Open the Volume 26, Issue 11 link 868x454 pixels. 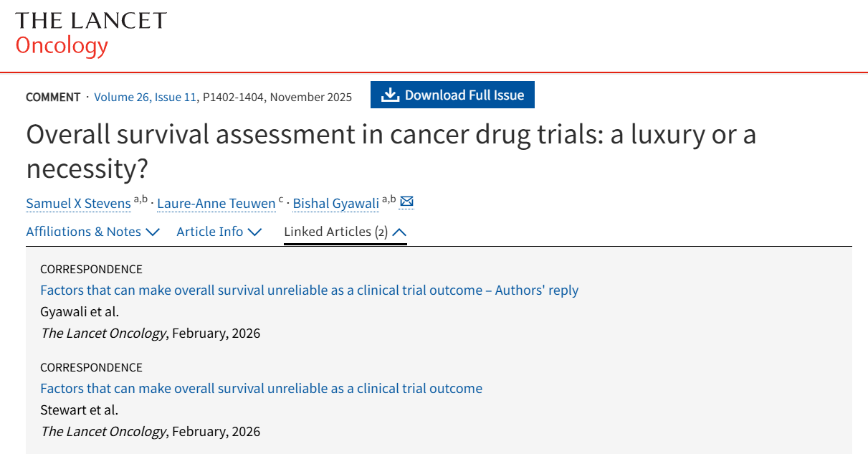[x=145, y=97]
